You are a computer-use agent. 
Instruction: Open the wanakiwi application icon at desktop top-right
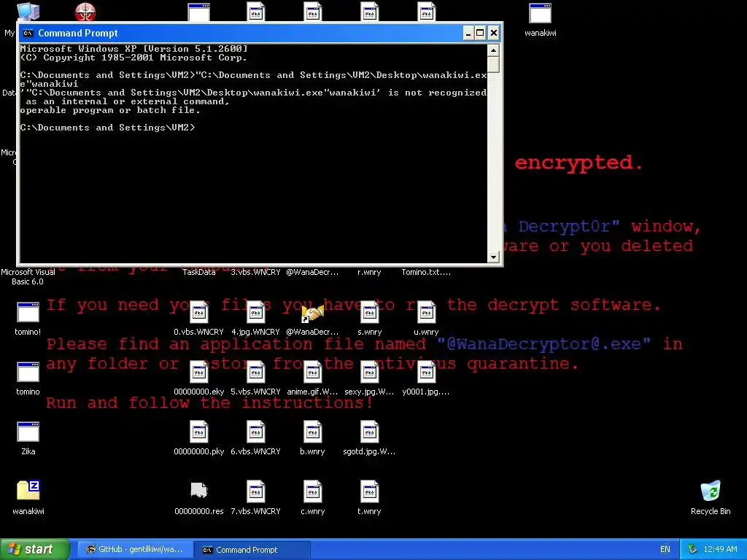pos(540,13)
